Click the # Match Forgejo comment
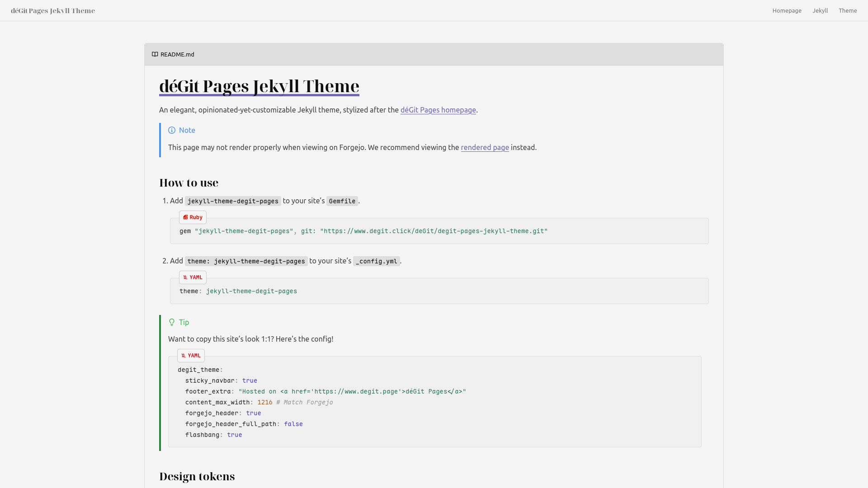 click(305, 402)
